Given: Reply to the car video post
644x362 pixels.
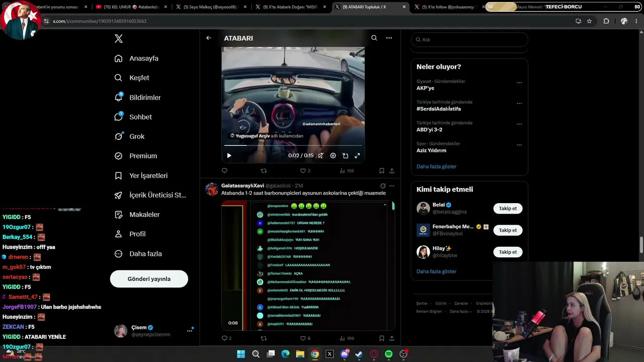Looking at the screenshot, I should pos(224,171).
